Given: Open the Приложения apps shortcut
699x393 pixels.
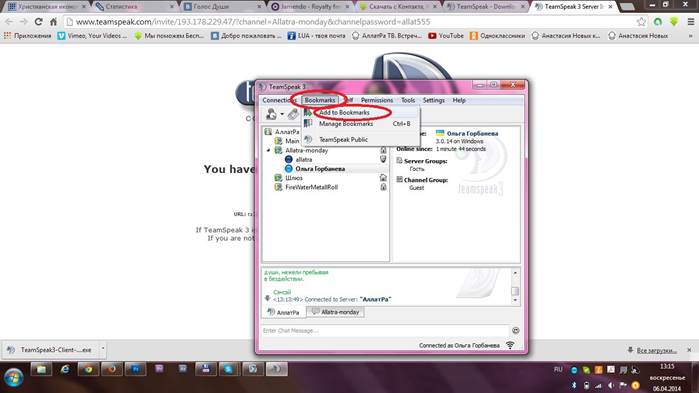Looking at the screenshot, I should click(x=27, y=36).
